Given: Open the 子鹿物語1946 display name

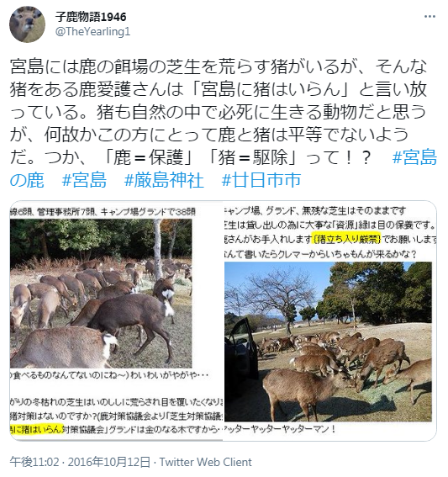Looking at the screenshot, I should [91, 17].
